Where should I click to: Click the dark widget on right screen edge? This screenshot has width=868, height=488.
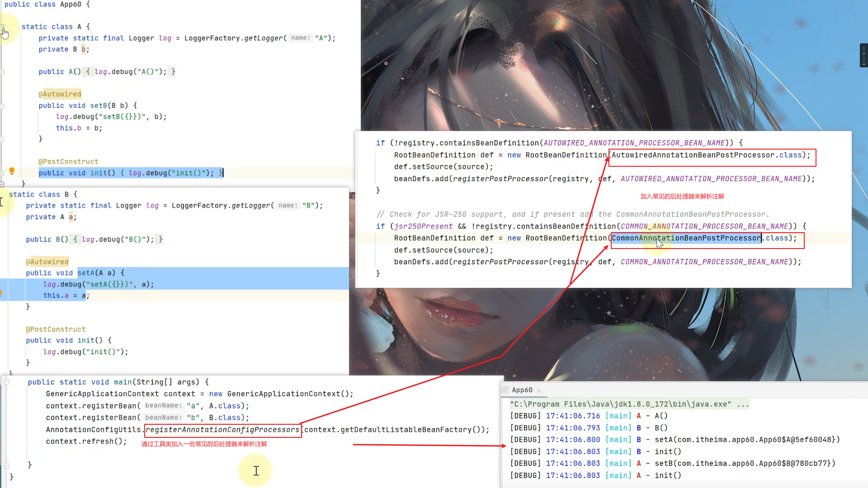[863, 55]
